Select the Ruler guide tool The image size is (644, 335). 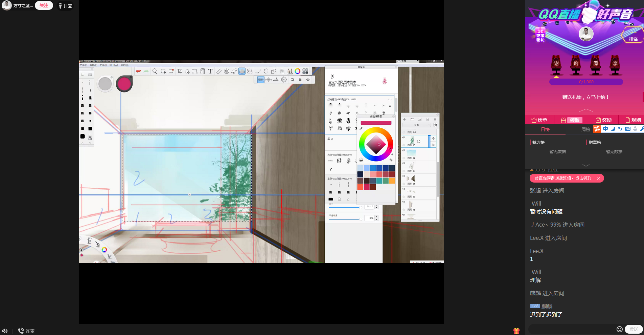tap(219, 71)
